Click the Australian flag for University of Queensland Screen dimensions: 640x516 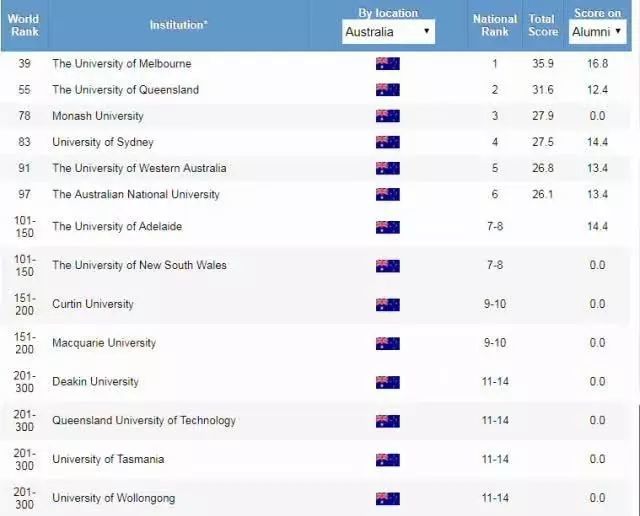tap(388, 90)
